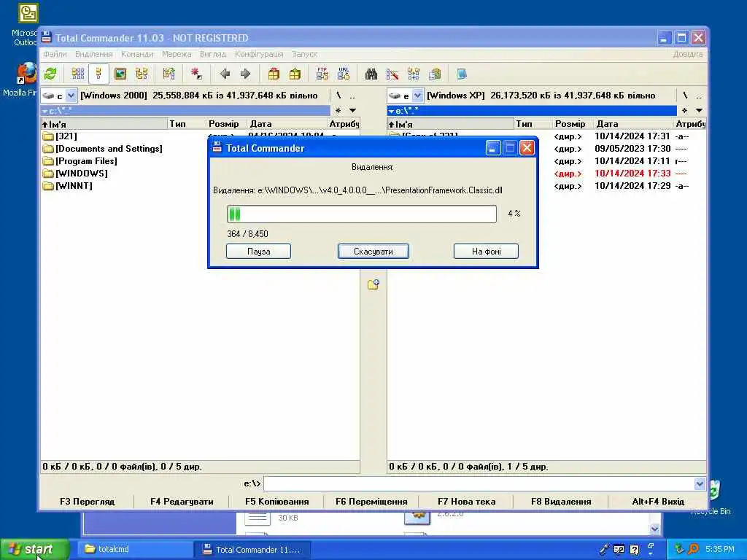
Task: Click the deletion progress bar
Action: pyautogui.click(x=362, y=214)
